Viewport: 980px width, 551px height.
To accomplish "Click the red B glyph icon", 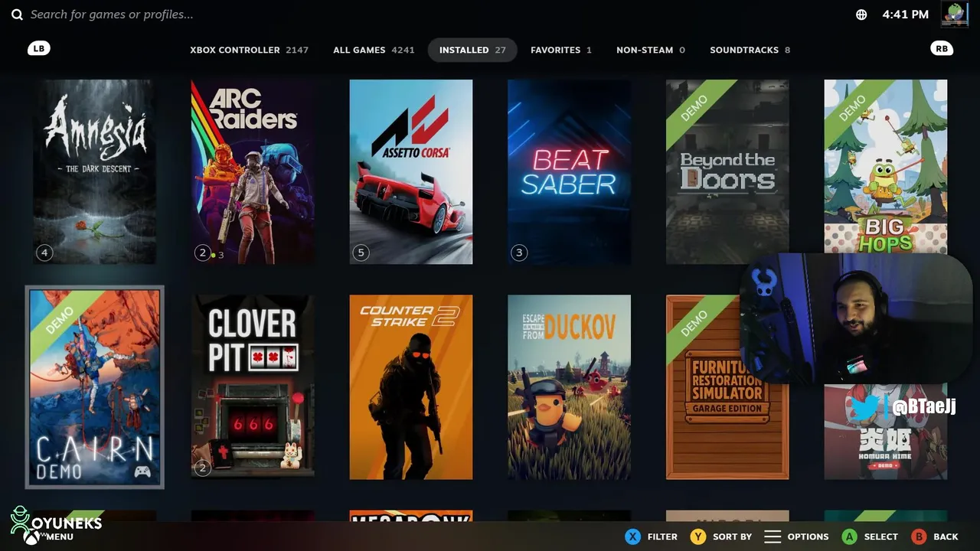I will click(x=919, y=536).
